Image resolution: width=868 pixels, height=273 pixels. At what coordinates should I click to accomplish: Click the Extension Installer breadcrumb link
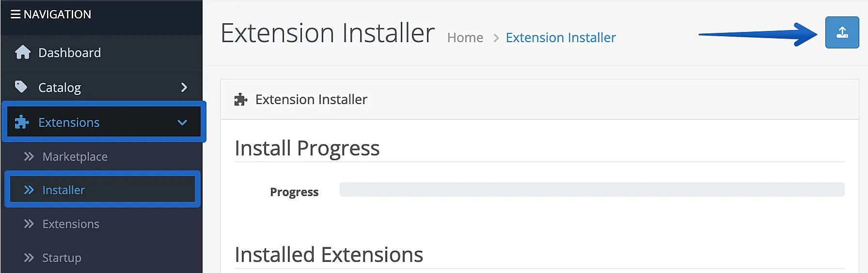(x=561, y=38)
